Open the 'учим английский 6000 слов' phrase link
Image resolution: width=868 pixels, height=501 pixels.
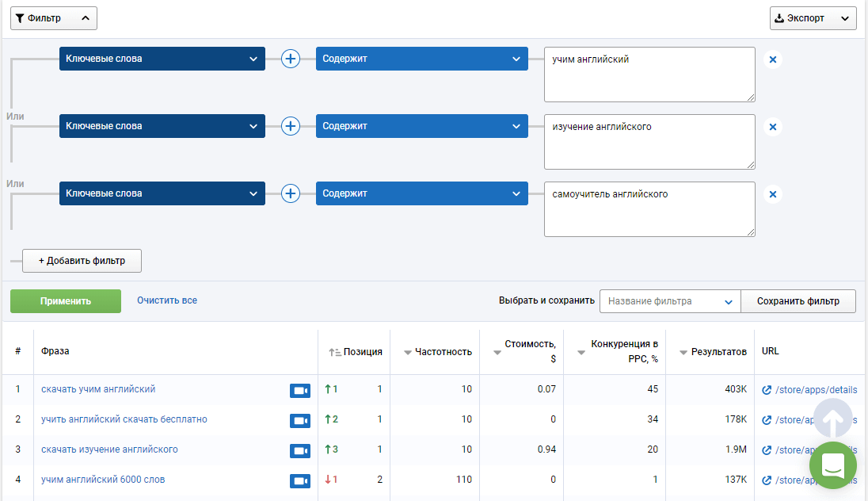pos(103,480)
